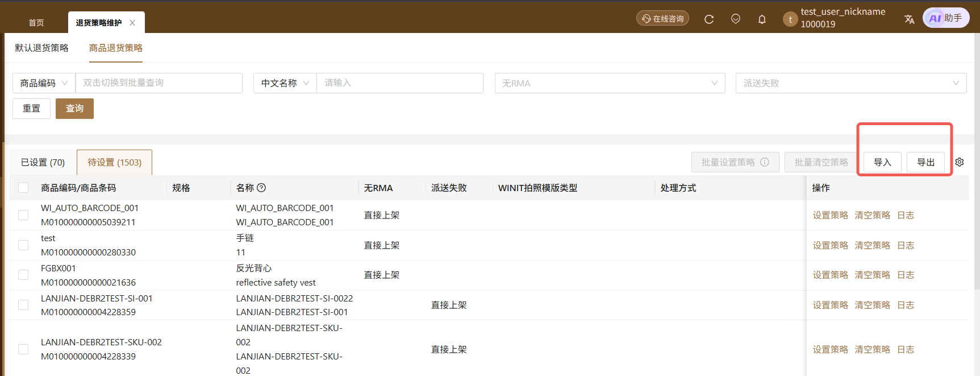Viewport: 980px width, 376px height.
Task: Open the 已设置 (70) tab
Action: pos(43,162)
